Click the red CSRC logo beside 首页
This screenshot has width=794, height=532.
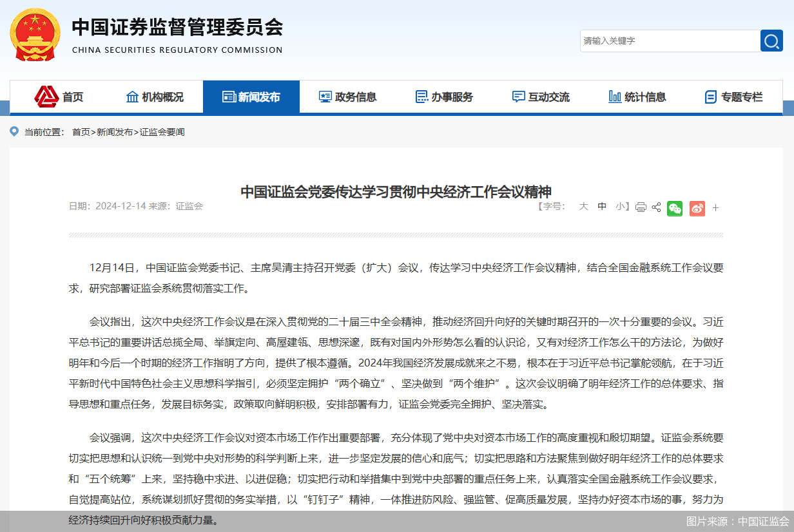click(x=46, y=97)
